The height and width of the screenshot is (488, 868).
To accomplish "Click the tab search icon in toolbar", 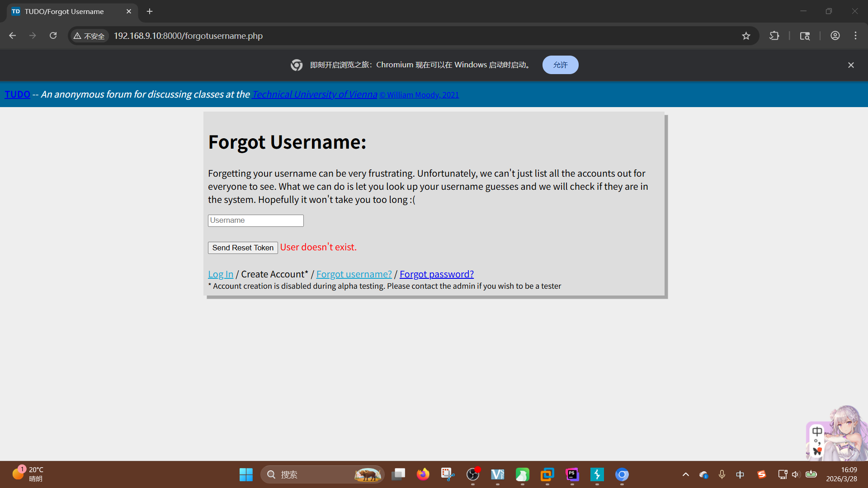I will click(x=805, y=36).
